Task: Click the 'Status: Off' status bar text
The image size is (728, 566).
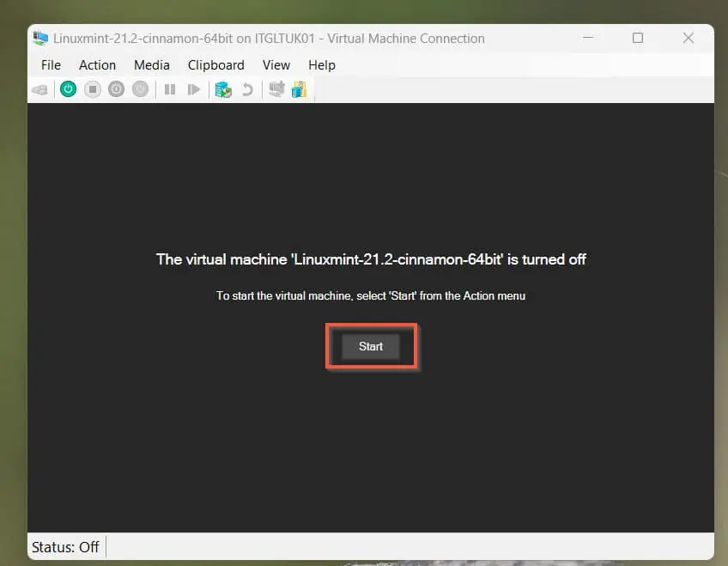Action: coord(65,547)
